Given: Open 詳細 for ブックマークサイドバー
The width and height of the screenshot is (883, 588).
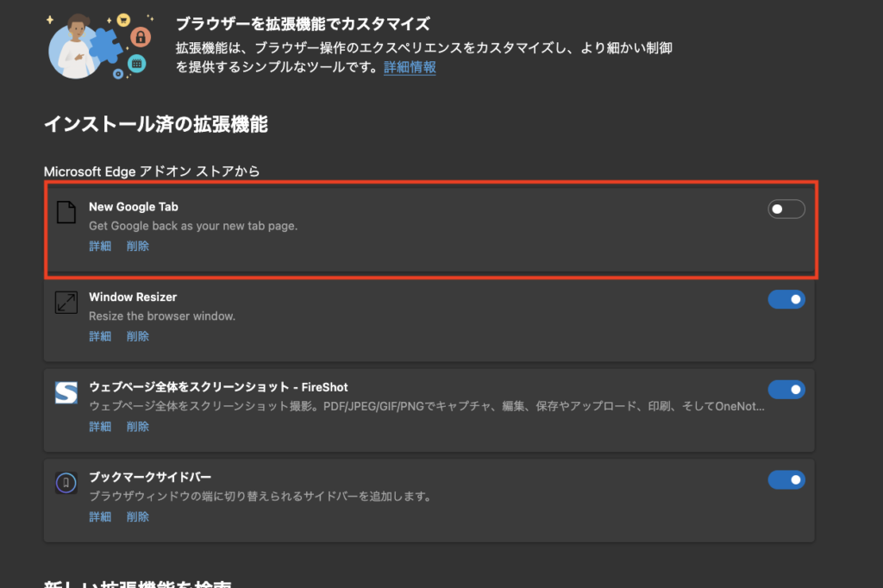Looking at the screenshot, I should pyautogui.click(x=100, y=517).
